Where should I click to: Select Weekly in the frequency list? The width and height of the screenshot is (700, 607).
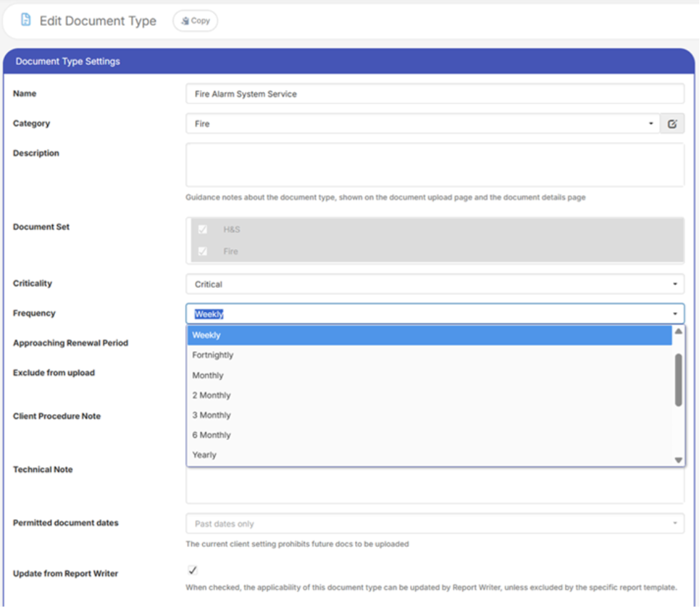tap(429, 335)
